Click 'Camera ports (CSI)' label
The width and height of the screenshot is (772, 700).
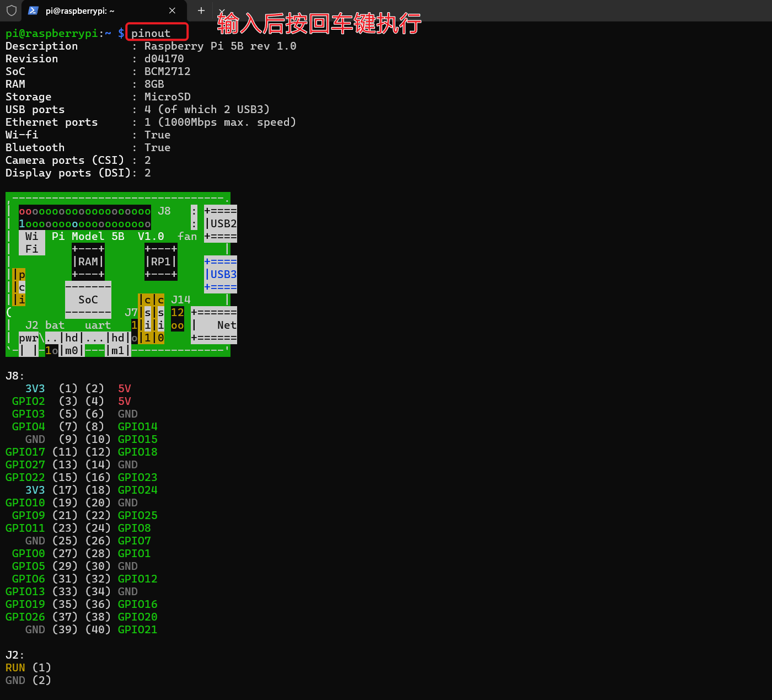[x=65, y=161]
